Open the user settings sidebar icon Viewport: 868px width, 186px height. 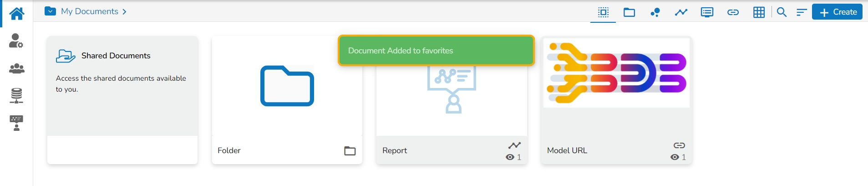pos(16,41)
